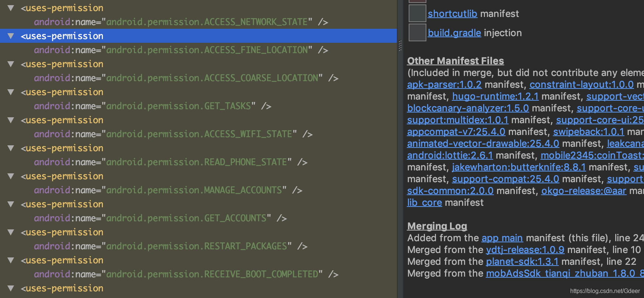Open the jakewharton:butterknife:8.8.1 link

point(519,167)
